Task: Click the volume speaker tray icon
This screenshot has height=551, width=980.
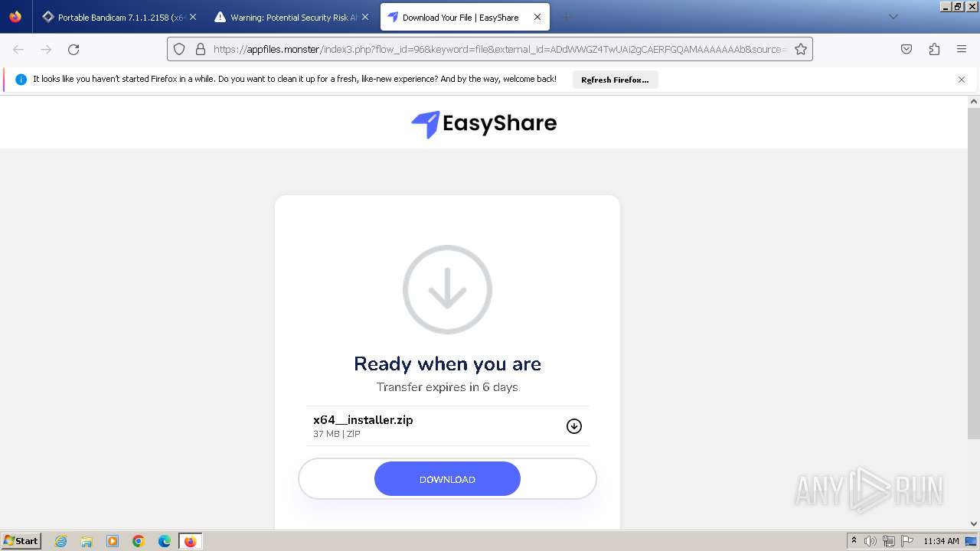Action: point(871,541)
